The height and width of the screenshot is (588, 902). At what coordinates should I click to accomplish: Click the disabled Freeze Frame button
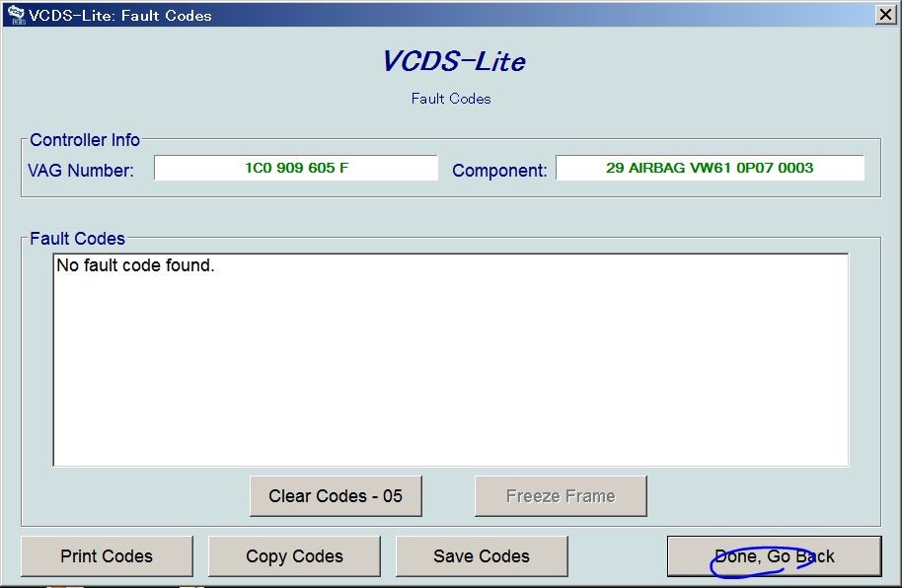[561, 496]
